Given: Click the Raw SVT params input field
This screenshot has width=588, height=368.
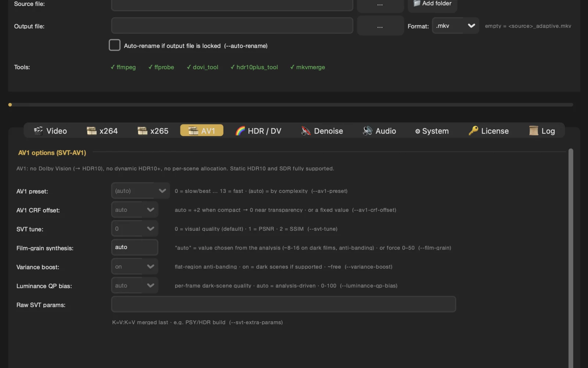Looking at the screenshot, I should (283, 304).
